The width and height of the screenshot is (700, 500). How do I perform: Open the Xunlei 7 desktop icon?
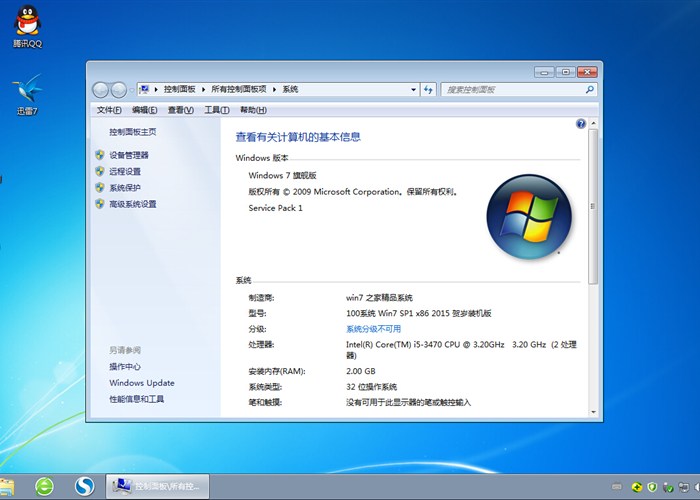(27, 93)
